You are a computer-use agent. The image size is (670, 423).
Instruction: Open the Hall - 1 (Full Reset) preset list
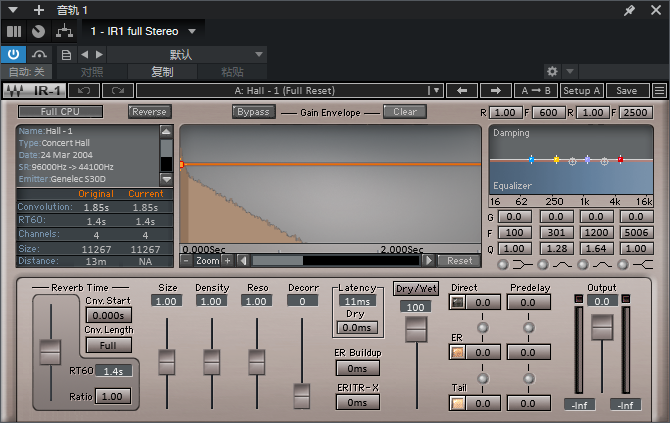[x=290, y=91]
